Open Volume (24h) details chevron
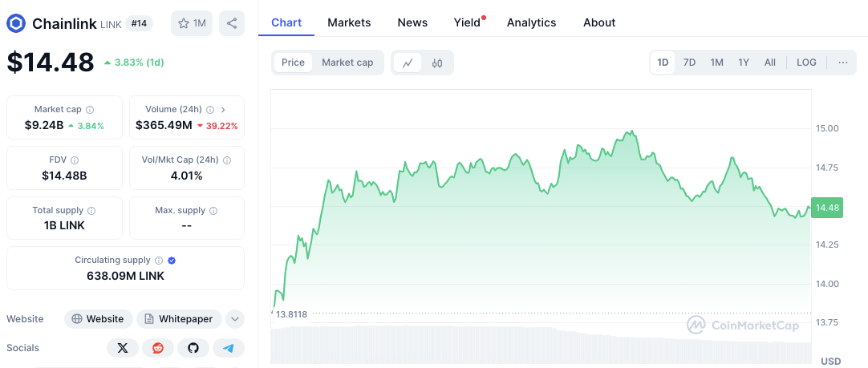The image size is (868, 368). (x=223, y=110)
